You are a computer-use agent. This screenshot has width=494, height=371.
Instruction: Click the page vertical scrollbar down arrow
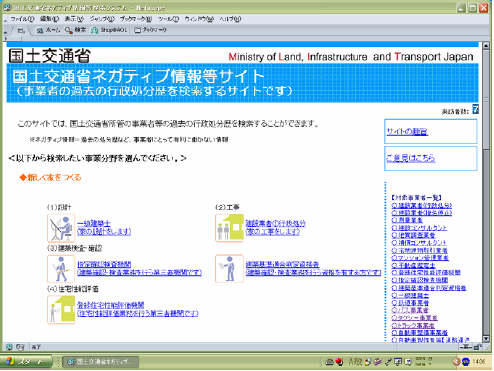coord(486,339)
